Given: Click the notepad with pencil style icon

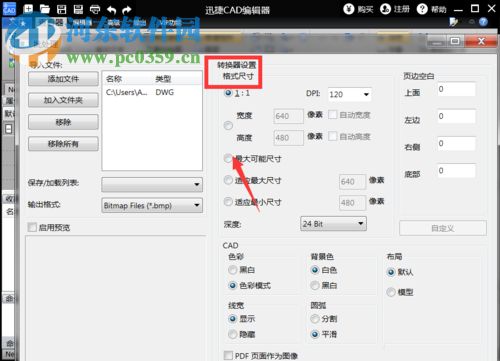Looking at the screenshot, I should coord(454,22).
